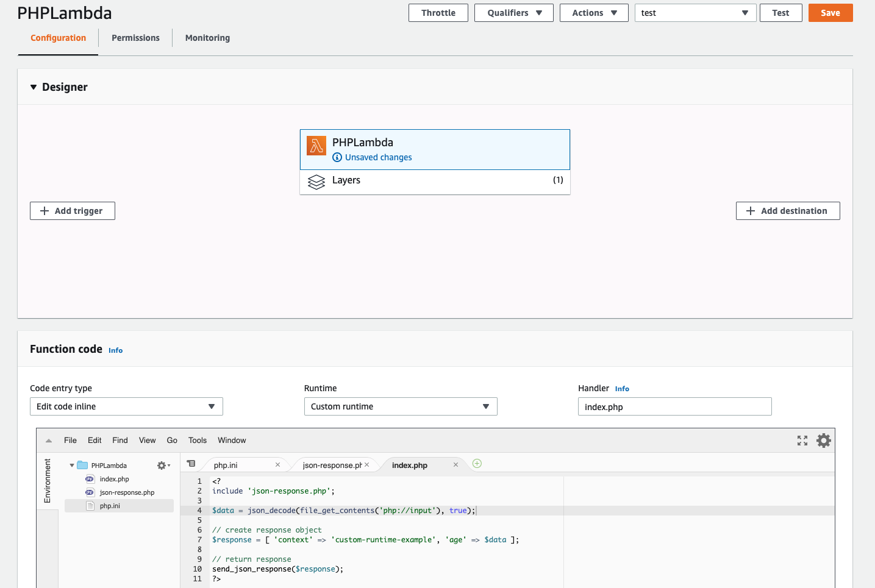Click the tab list icon in editor

[x=191, y=464]
